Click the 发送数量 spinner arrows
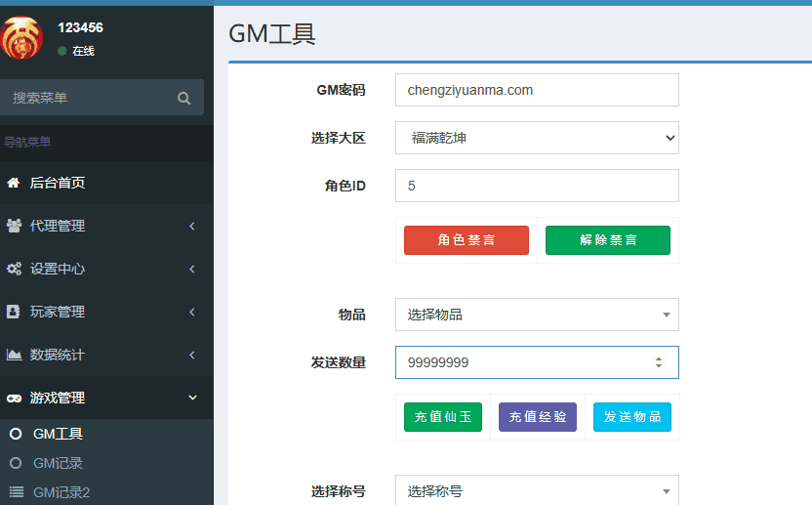812x505 pixels. (x=659, y=362)
